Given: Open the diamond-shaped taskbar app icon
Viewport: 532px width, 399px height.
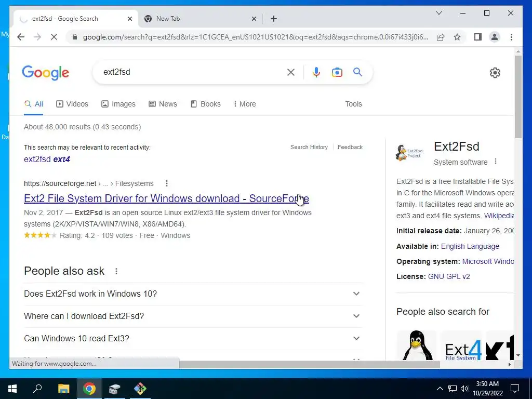Looking at the screenshot, I should coord(140,389).
